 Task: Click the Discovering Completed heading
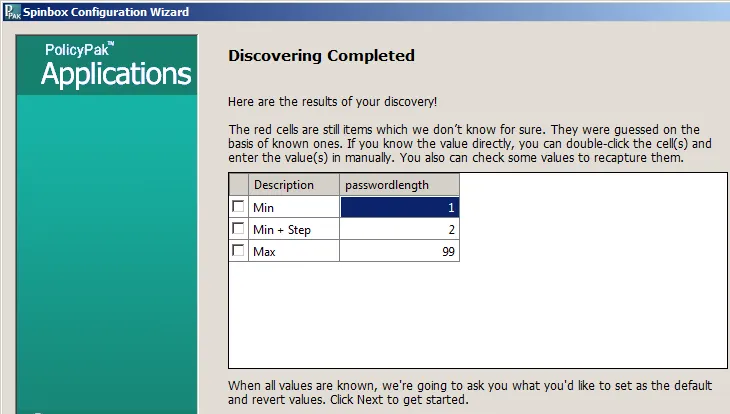coord(321,56)
